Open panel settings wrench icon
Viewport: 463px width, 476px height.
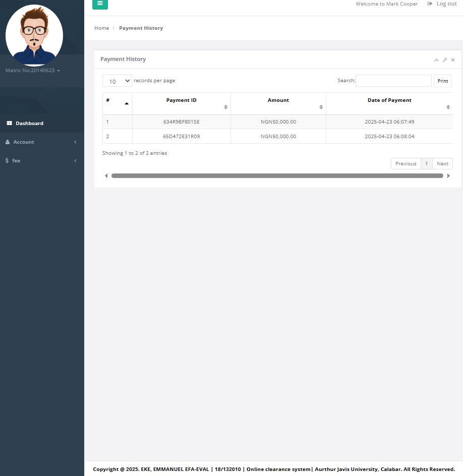pos(445,60)
